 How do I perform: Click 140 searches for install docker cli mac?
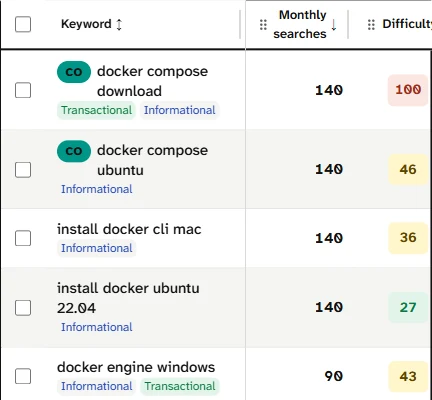pyautogui.click(x=329, y=238)
